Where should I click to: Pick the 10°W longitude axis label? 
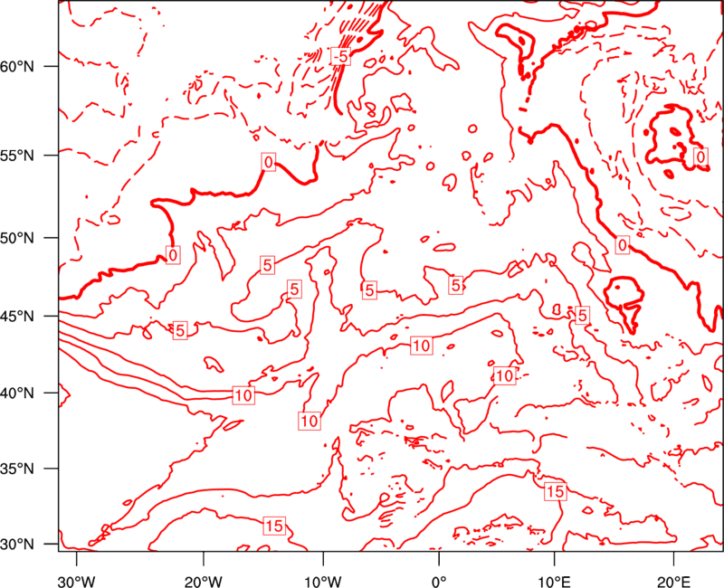point(322,581)
